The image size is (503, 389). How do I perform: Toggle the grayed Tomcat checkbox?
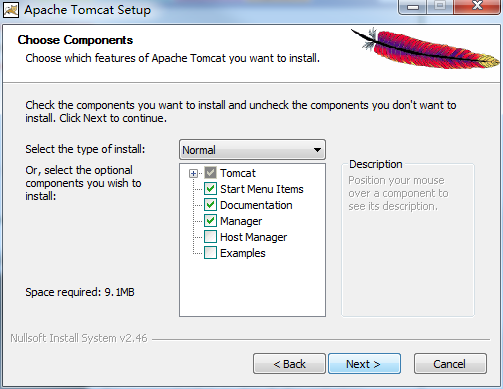pos(210,173)
